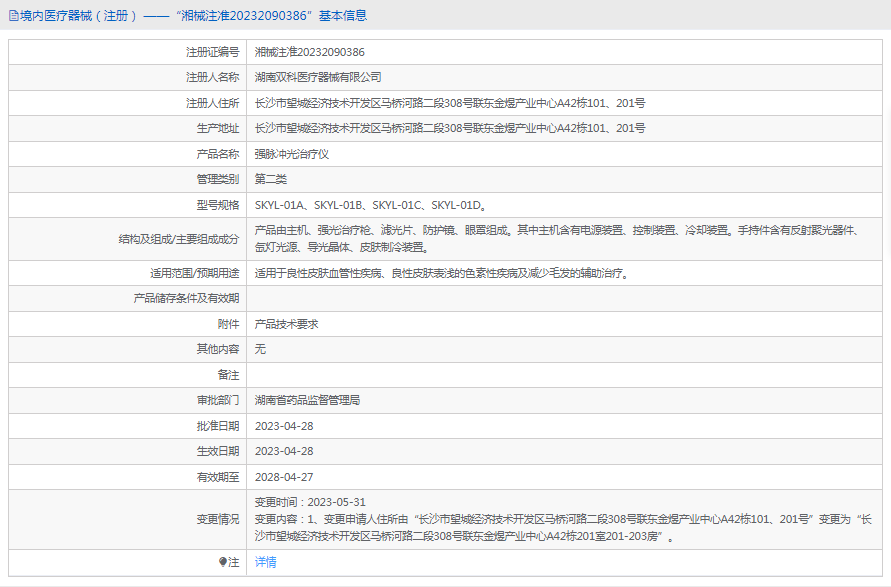891x587 pixels.
Task: Click the bulb icon beside 注 label
Action: [223, 563]
